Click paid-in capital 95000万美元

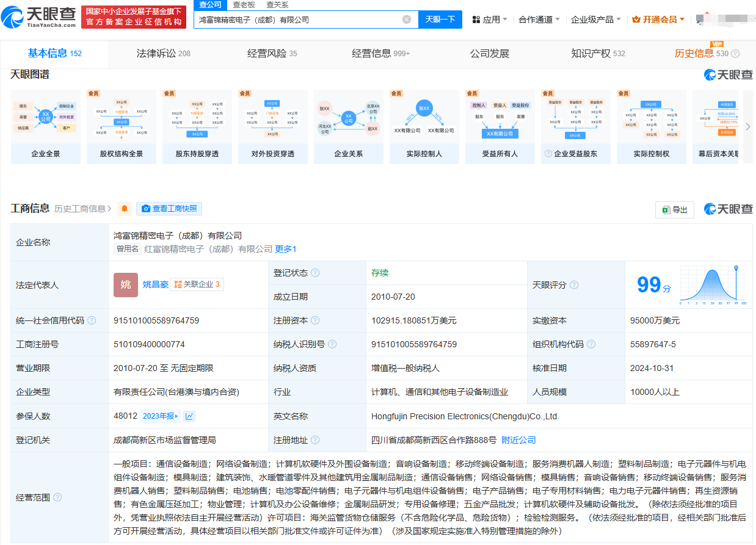pyautogui.click(x=655, y=320)
